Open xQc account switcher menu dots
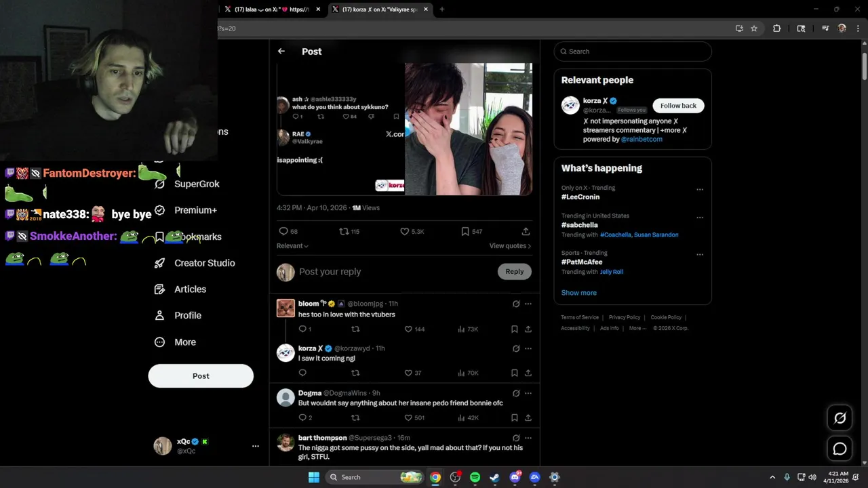Screen dimensions: 868x488 [x=256, y=446]
